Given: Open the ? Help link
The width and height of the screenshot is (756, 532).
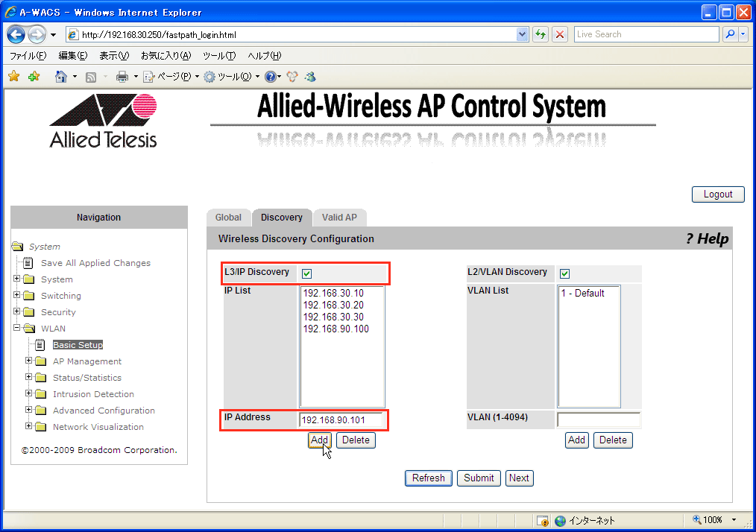Looking at the screenshot, I should [x=707, y=238].
